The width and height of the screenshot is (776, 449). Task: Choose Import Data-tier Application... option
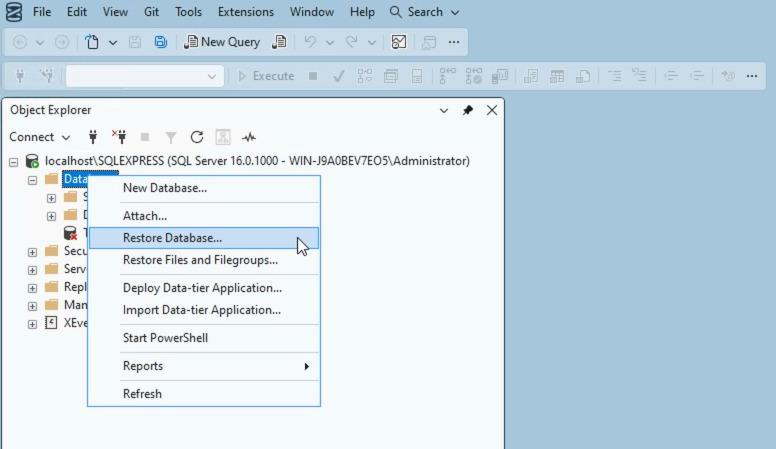pos(204,310)
